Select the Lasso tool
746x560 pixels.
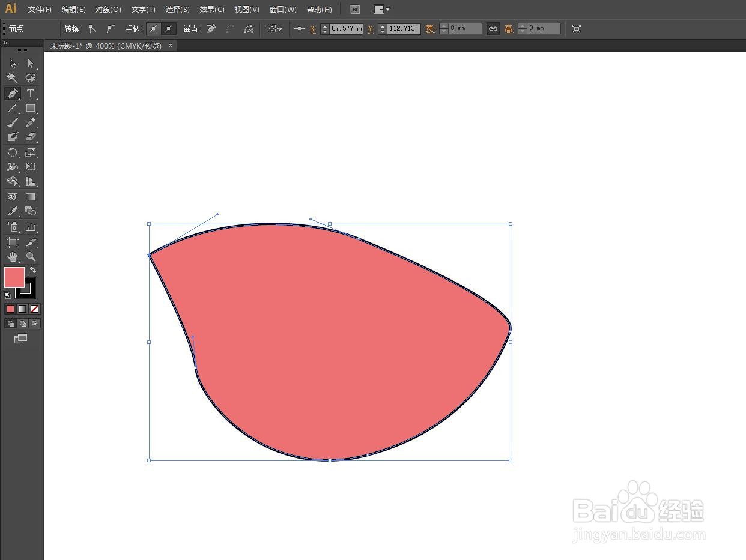(31, 79)
